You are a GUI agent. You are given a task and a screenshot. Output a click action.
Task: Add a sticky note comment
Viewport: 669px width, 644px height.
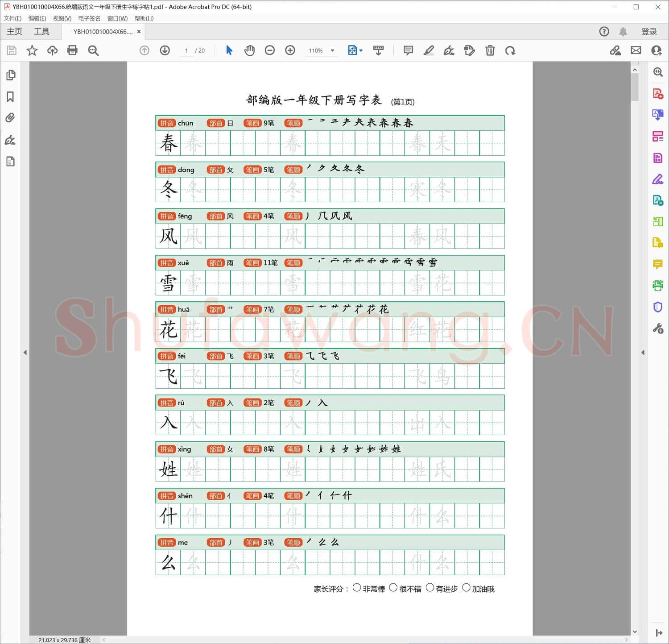pos(408,50)
